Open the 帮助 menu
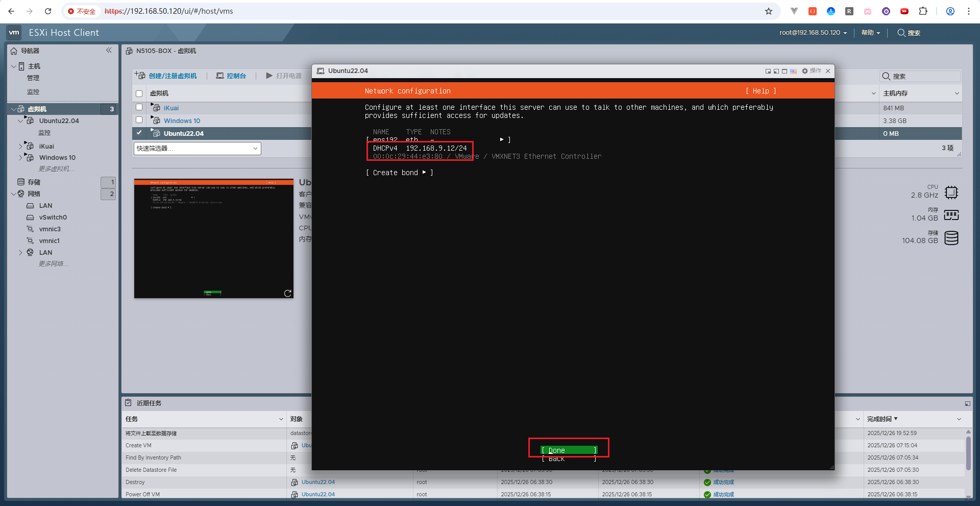The height and width of the screenshot is (506, 980). [870, 33]
